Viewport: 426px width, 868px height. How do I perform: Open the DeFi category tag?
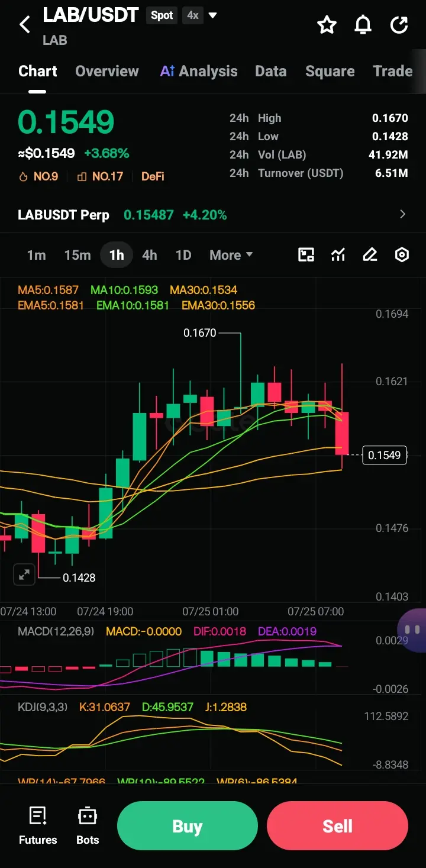point(153,176)
